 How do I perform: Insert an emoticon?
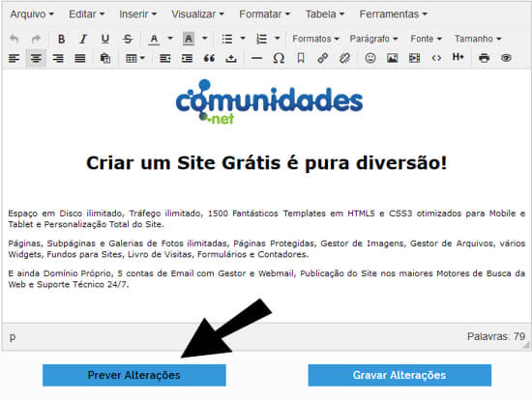pos(370,58)
